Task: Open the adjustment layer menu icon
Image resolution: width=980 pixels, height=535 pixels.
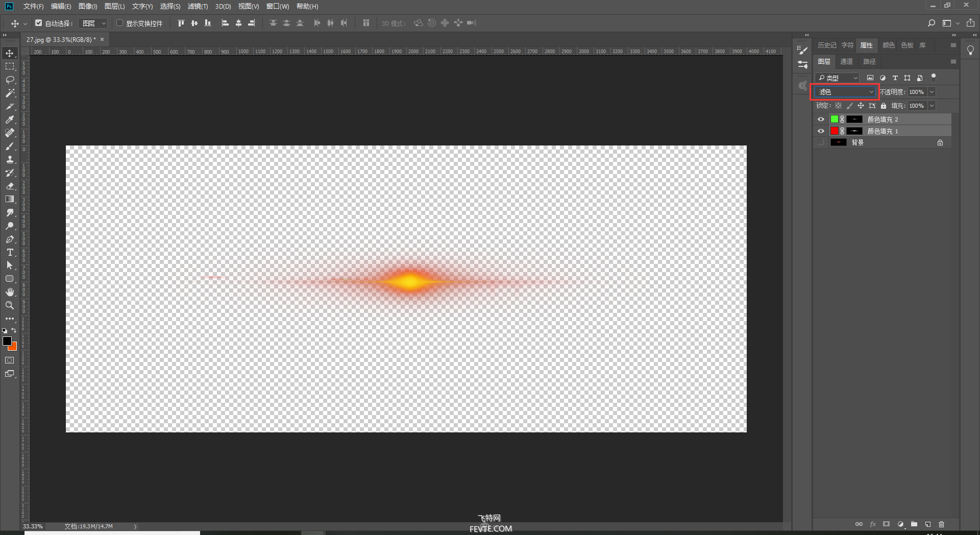Action: (x=901, y=524)
